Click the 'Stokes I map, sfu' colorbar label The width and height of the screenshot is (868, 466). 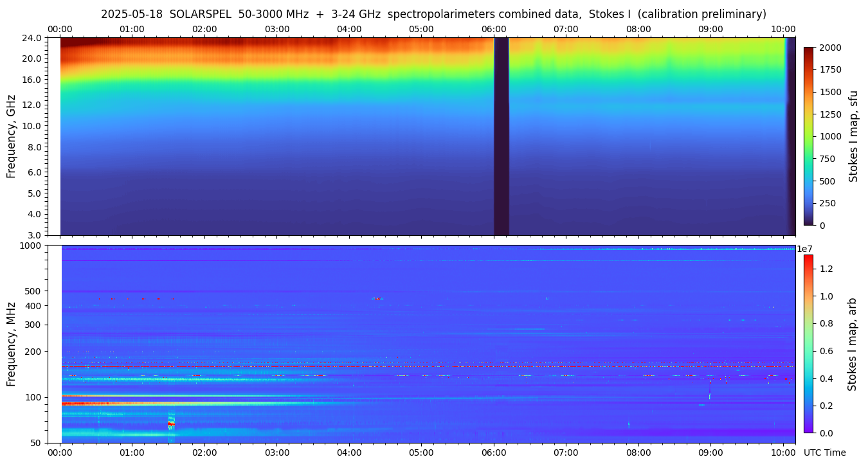tap(853, 136)
